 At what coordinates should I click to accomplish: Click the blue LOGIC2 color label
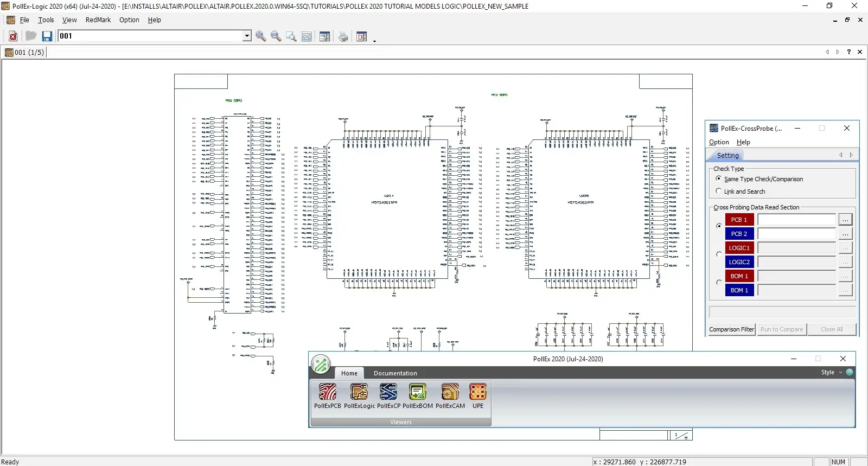click(739, 262)
